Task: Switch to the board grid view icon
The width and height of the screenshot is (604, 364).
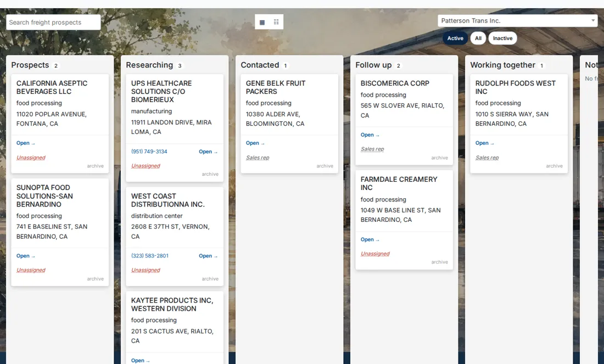Action: 262,22
